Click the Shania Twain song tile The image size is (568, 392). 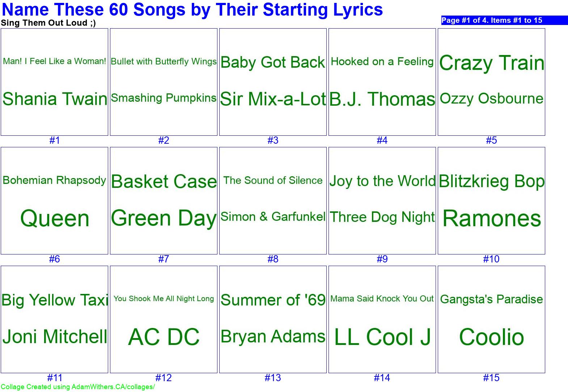pos(55,82)
